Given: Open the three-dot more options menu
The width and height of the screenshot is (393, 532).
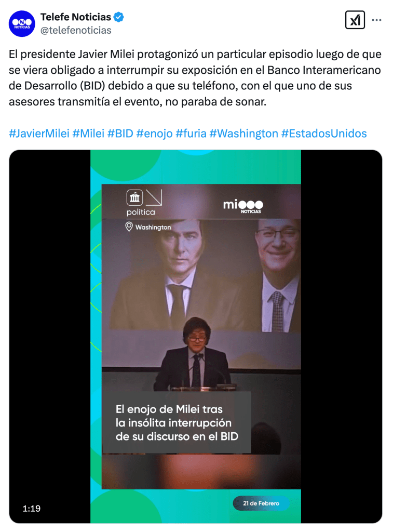Looking at the screenshot, I should tap(376, 20).
